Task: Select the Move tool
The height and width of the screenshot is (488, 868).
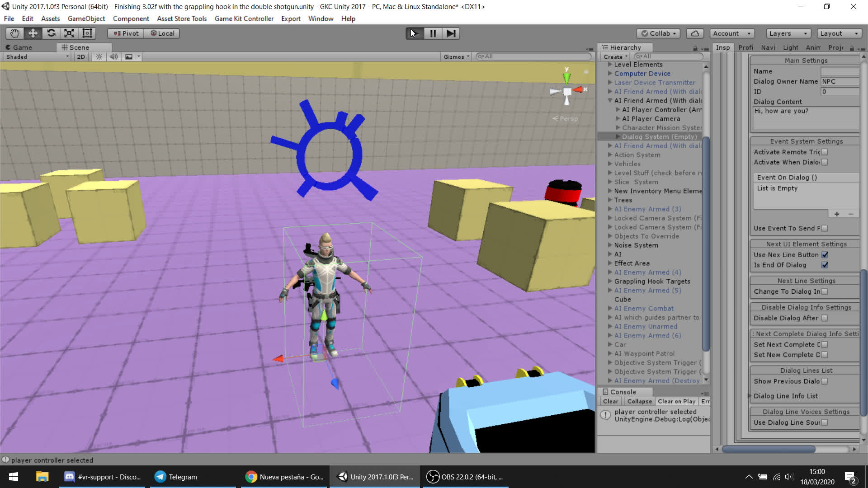Action: click(33, 33)
